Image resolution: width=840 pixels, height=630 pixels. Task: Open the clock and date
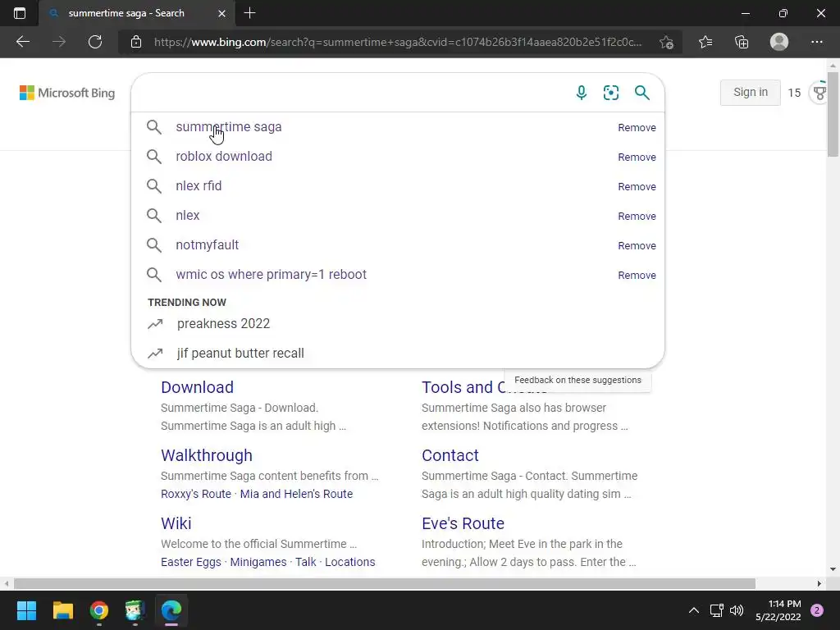(778, 610)
